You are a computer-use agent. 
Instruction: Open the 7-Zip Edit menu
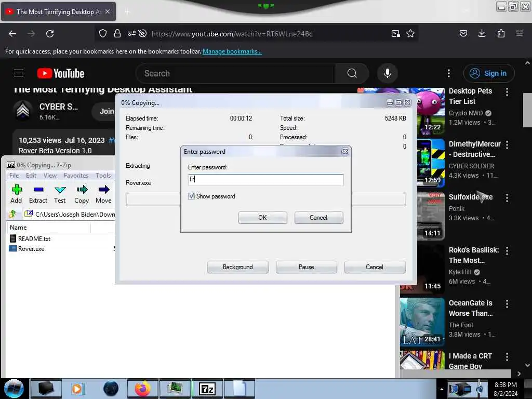tap(31, 176)
